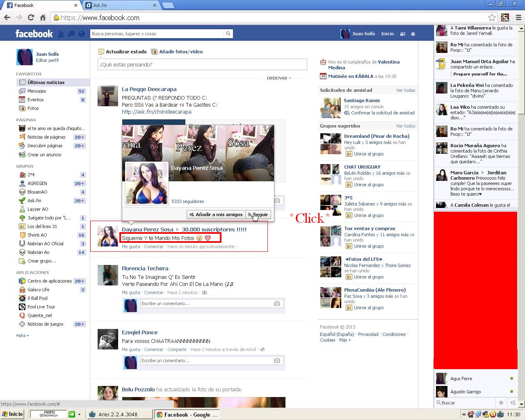Click Añadir a mis amigos button
525x420 pixels.
(x=216, y=215)
